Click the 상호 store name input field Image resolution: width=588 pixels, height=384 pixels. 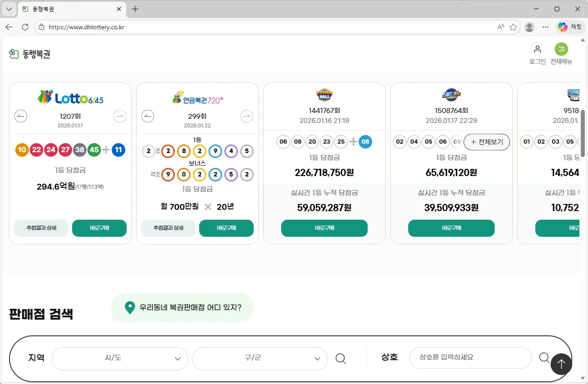point(470,357)
